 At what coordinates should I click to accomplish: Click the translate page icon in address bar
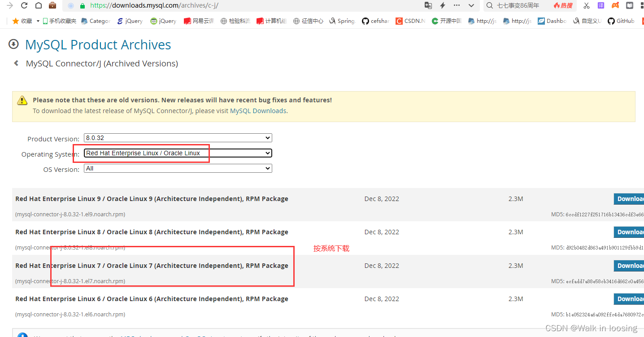[428, 5]
